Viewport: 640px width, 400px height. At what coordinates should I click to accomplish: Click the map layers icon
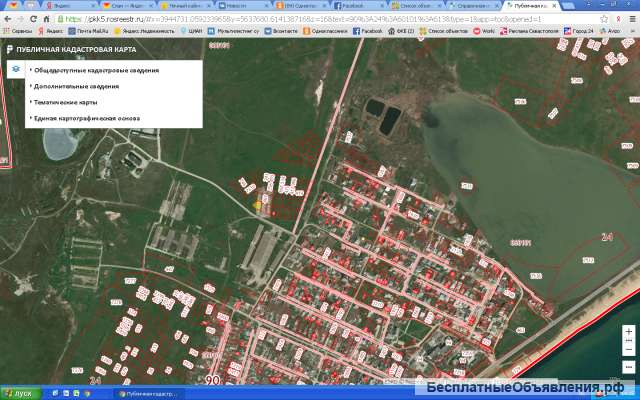(16, 68)
